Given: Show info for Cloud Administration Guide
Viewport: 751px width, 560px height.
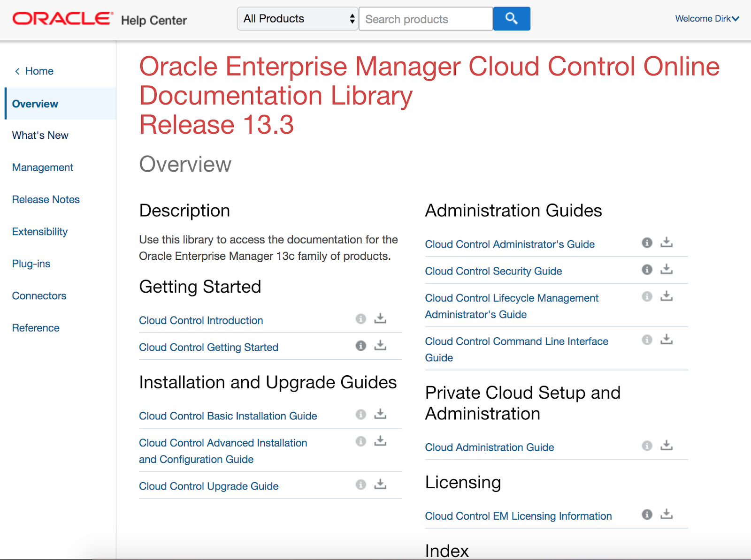Looking at the screenshot, I should (x=647, y=446).
